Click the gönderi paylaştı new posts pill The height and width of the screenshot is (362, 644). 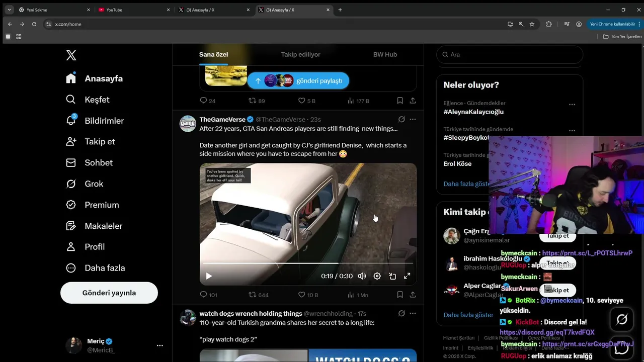click(298, 80)
